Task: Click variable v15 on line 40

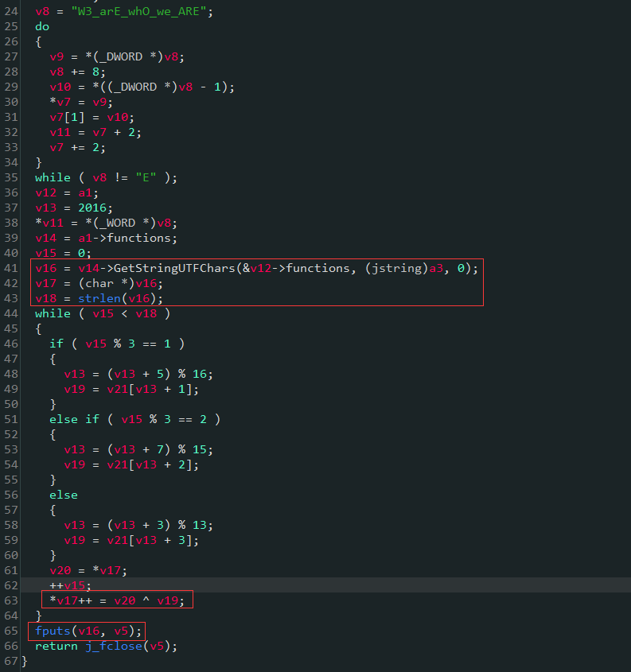Action: tap(46, 253)
